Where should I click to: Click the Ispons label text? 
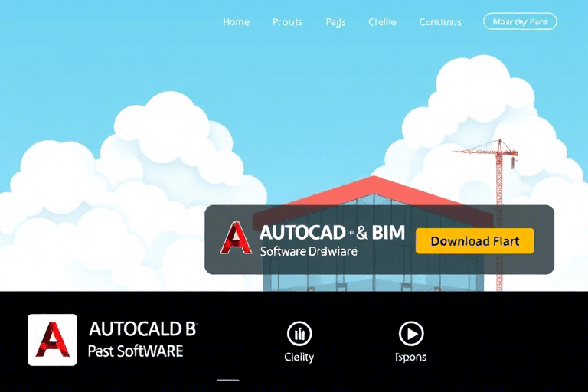pos(410,357)
